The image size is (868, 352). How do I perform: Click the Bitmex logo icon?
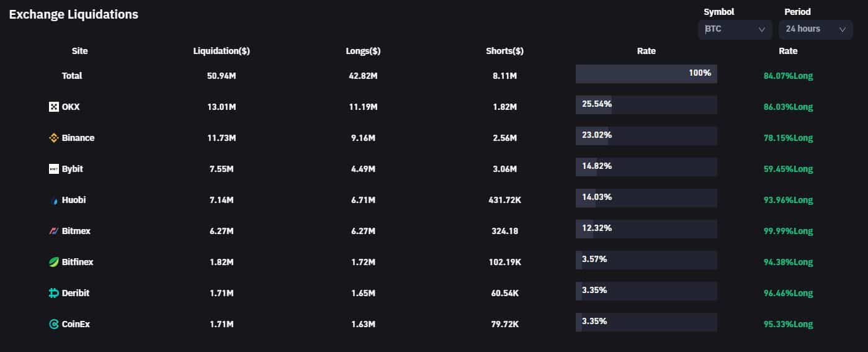[54, 231]
